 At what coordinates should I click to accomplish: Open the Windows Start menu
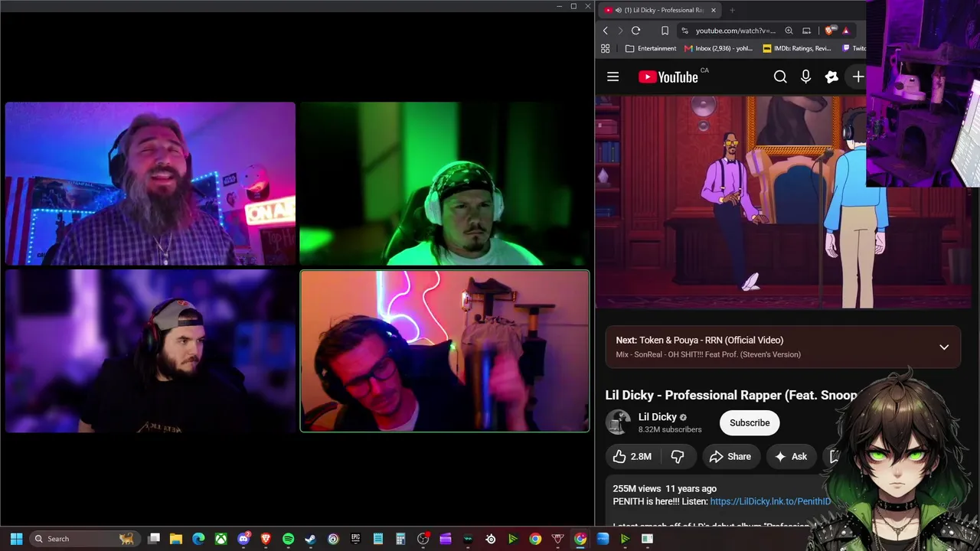tap(16, 539)
